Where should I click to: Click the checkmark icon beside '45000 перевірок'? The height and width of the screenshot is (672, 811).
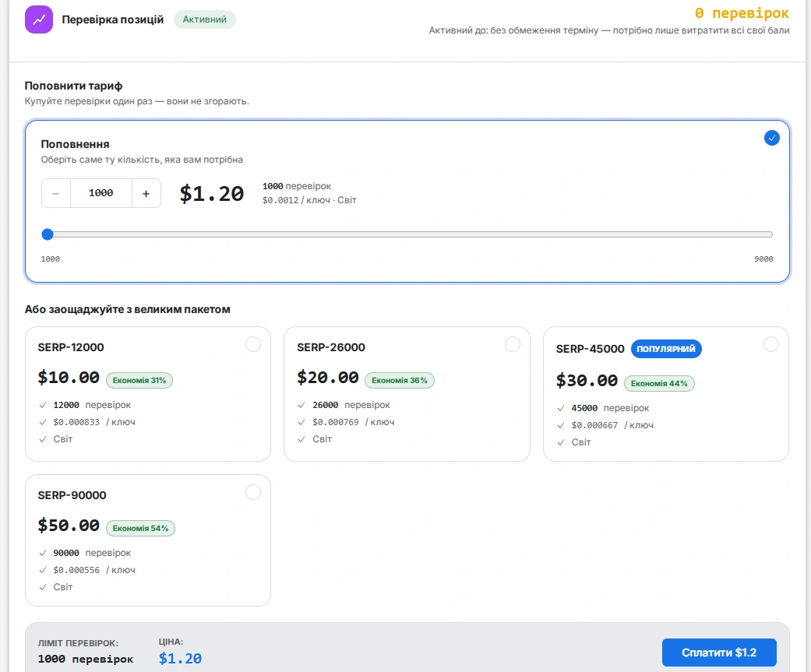pos(561,408)
